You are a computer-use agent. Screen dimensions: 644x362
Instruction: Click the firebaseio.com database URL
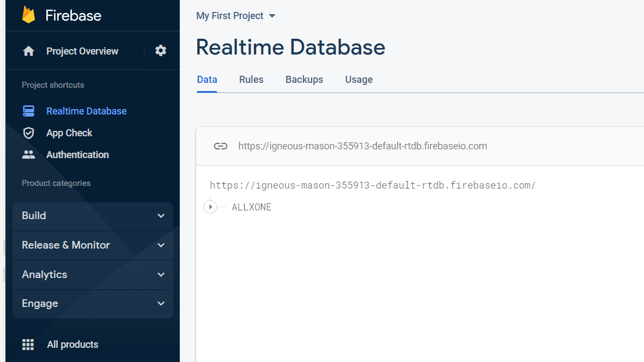(x=362, y=146)
